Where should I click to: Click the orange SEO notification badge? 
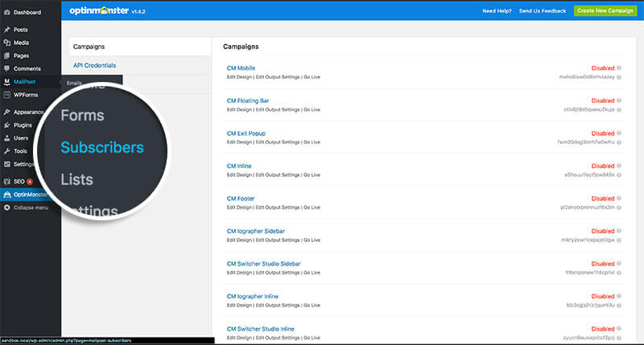pos(30,181)
